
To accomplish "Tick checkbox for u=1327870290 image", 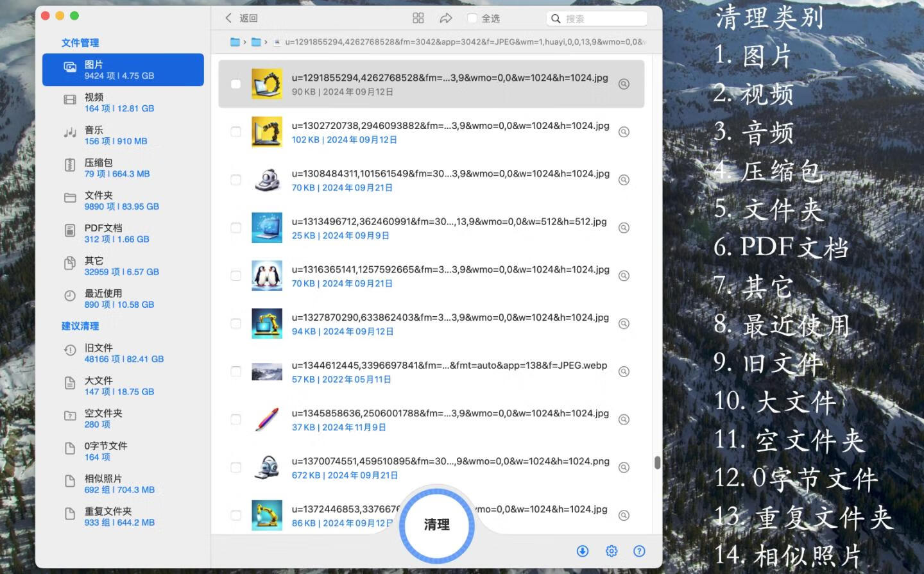I will pos(235,324).
